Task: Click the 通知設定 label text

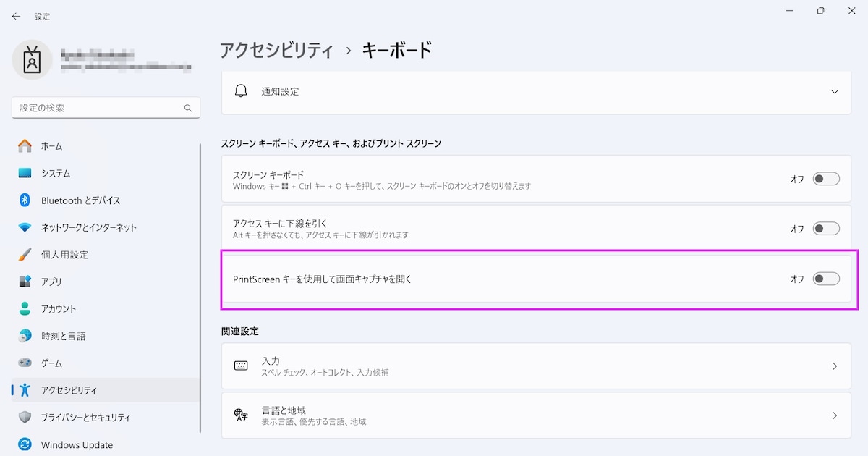Action: tap(280, 92)
